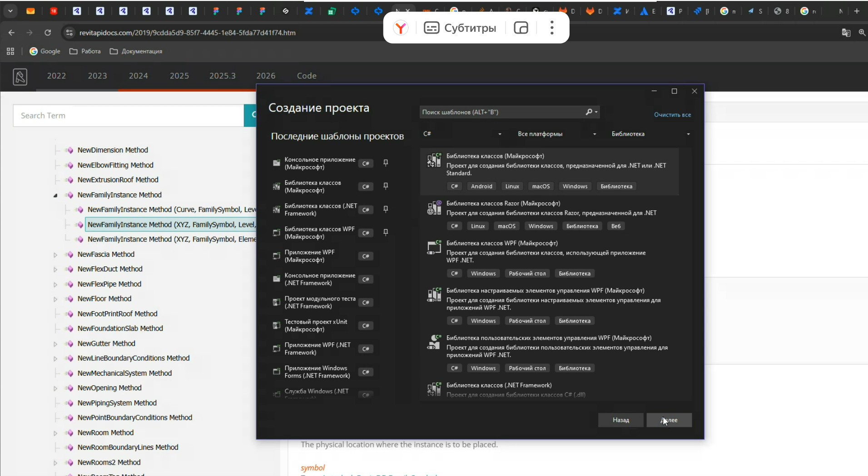Viewport: 868px width, 476px height.
Task: Switch to the 2025 API tab
Action: click(179, 76)
